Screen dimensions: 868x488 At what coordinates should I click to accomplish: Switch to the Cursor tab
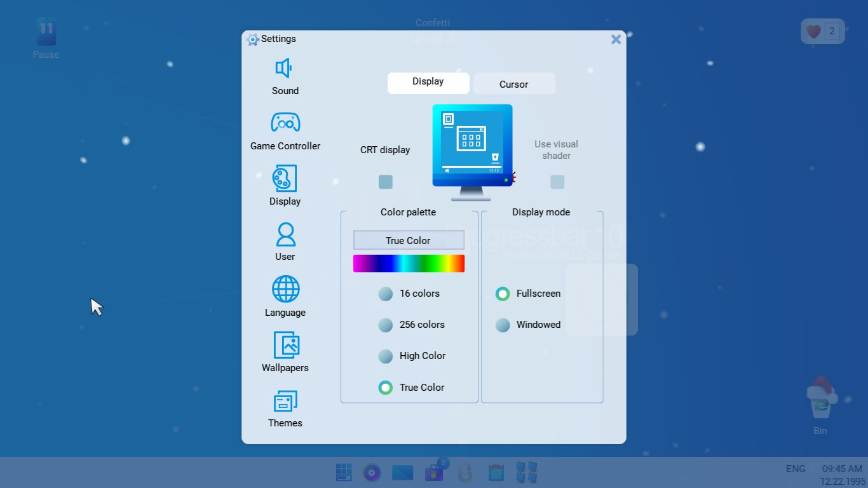pyautogui.click(x=513, y=83)
